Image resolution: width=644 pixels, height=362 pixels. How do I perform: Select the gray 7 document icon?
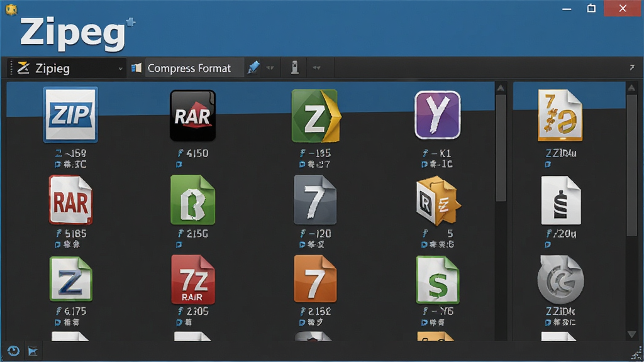pyautogui.click(x=315, y=200)
